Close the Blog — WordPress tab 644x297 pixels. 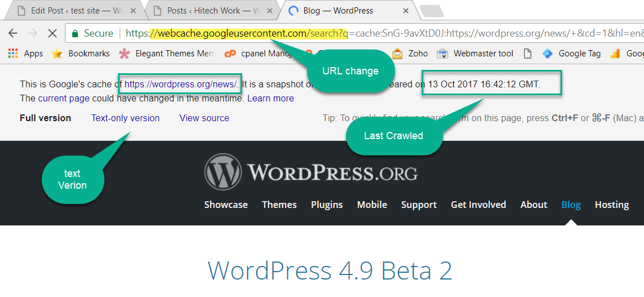406,11
